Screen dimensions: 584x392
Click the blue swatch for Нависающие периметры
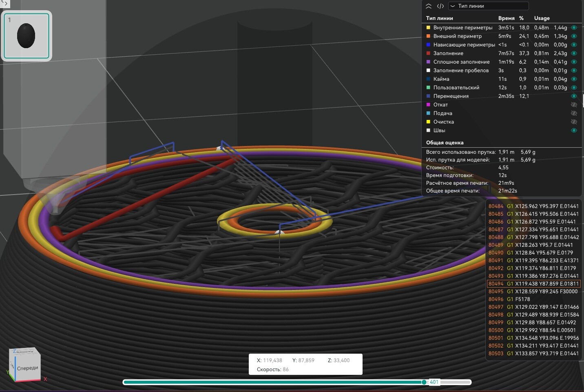pyautogui.click(x=428, y=45)
